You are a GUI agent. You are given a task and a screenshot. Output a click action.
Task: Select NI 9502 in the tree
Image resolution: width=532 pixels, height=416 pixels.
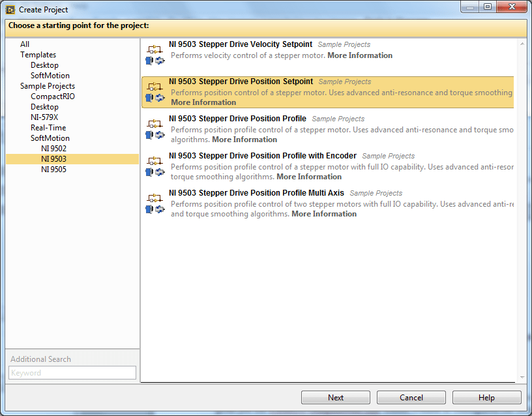pos(53,149)
